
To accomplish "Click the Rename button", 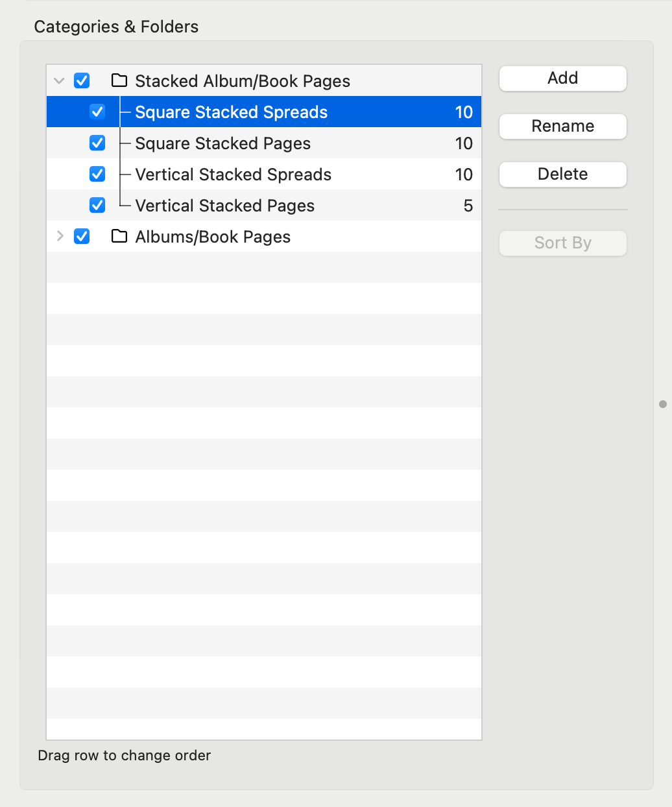I will [x=562, y=126].
